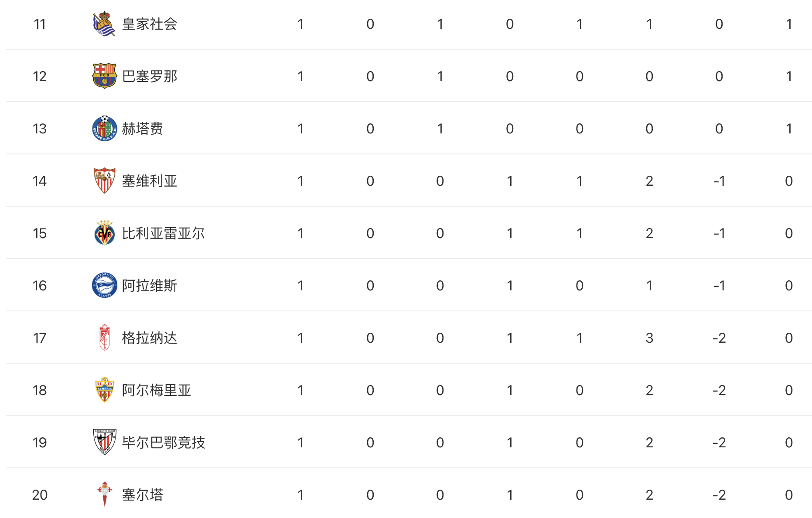Open team page for 巴塞罗那
Screen dimensions: 812x518
pos(150,76)
